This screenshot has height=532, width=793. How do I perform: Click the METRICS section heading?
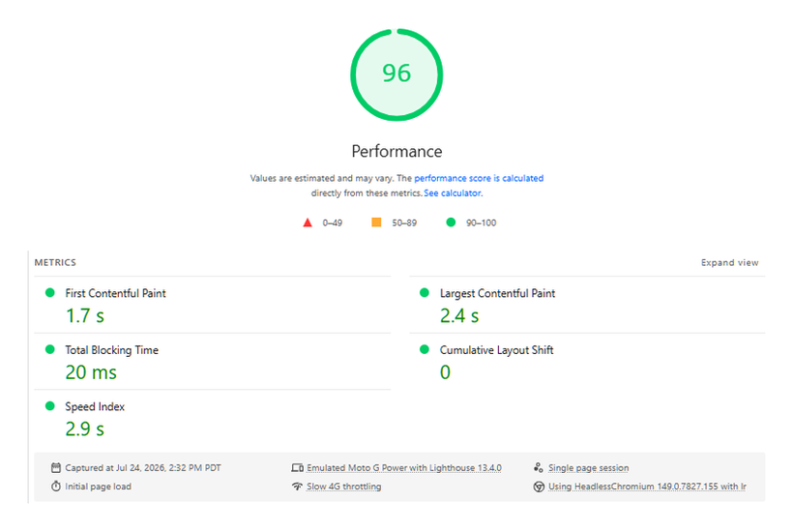click(x=55, y=262)
